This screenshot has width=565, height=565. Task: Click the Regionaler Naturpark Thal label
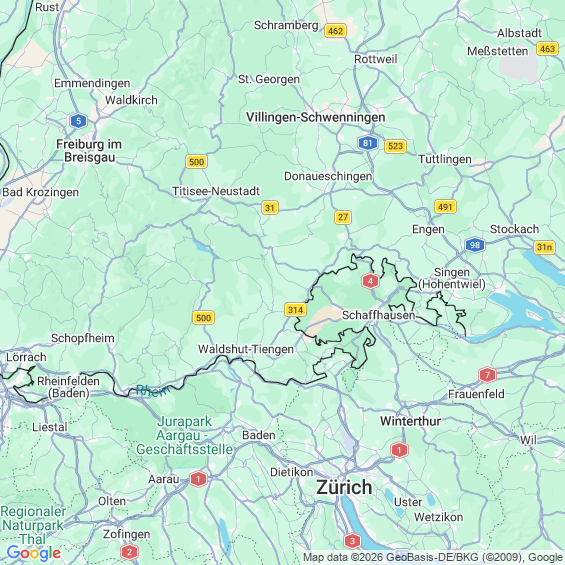(33, 525)
